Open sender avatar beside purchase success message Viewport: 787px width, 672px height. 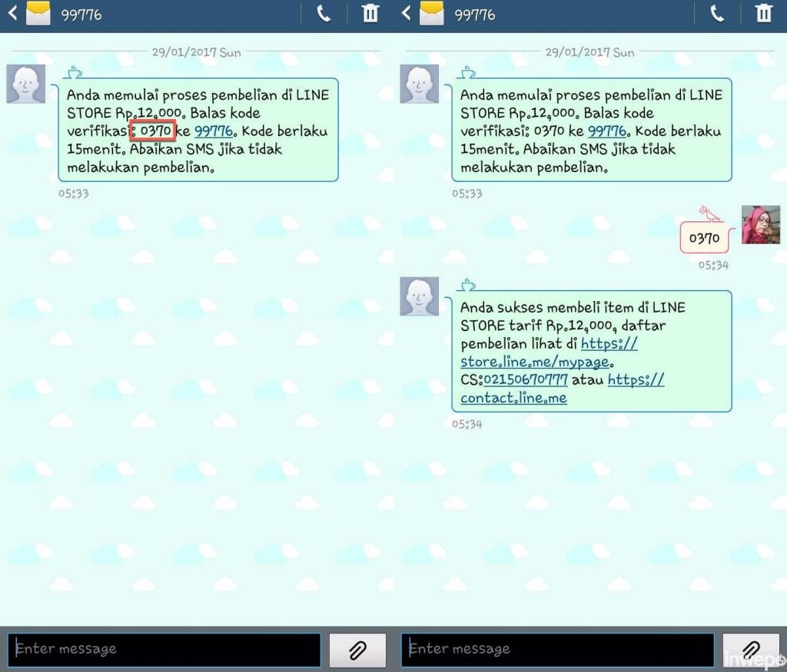click(x=420, y=296)
